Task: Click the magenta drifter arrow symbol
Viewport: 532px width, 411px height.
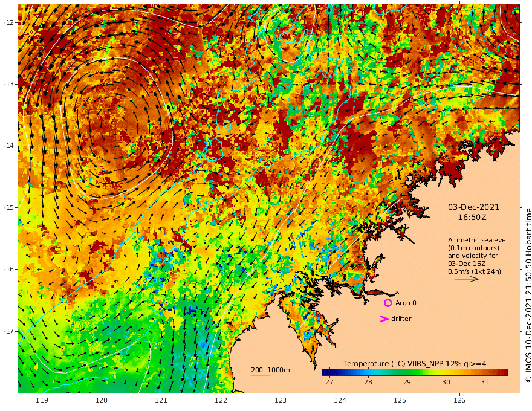Action: click(384, 319)
